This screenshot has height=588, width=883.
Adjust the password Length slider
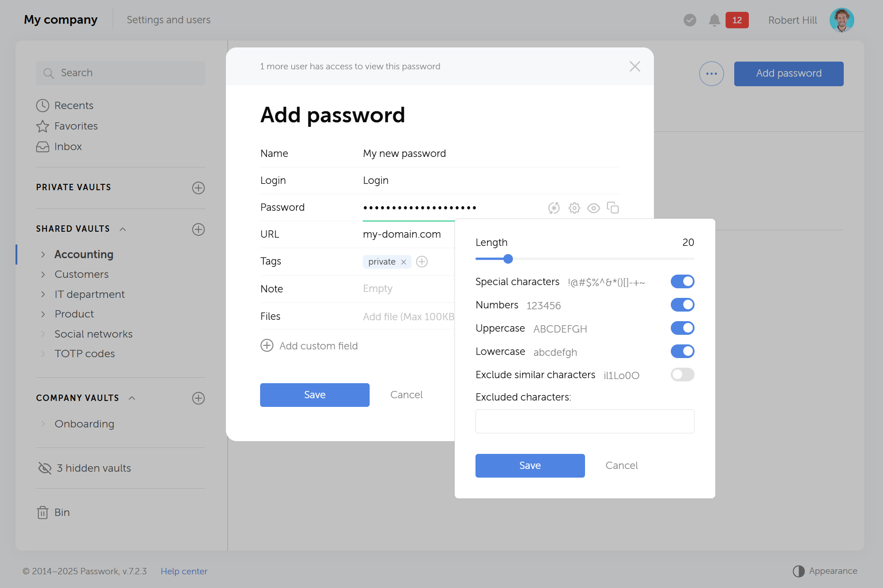coord(507,259)
